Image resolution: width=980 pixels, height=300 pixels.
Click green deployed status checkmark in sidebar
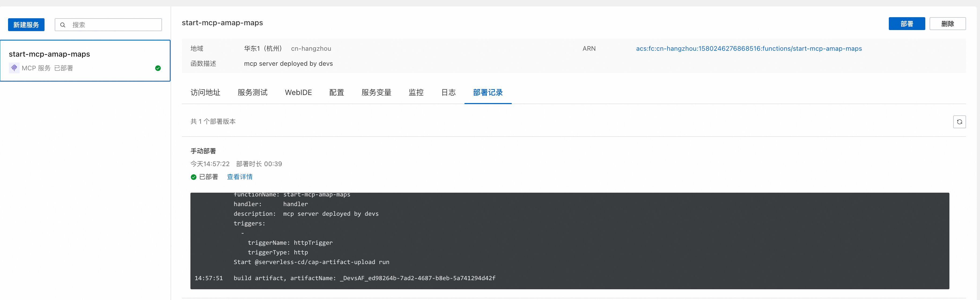(x=158, y=68)
